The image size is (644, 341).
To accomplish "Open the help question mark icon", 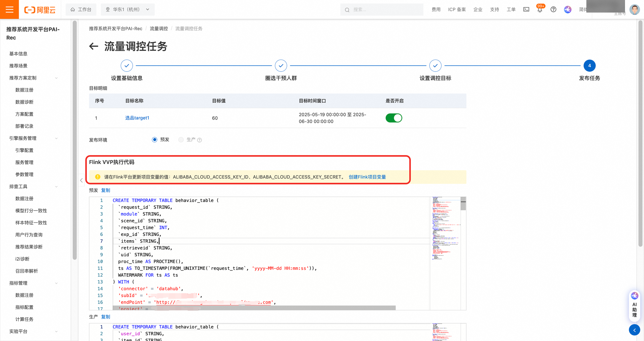I will [553, 9].
